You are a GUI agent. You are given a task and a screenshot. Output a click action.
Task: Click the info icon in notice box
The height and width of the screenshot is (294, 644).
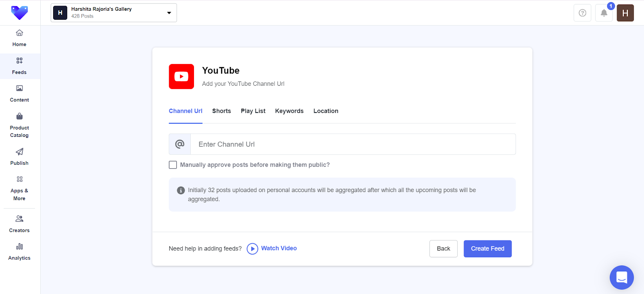[x=181, y=190]
